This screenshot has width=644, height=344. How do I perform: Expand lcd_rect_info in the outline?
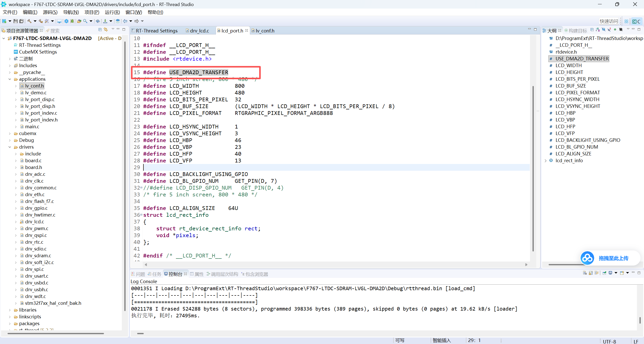546,161
